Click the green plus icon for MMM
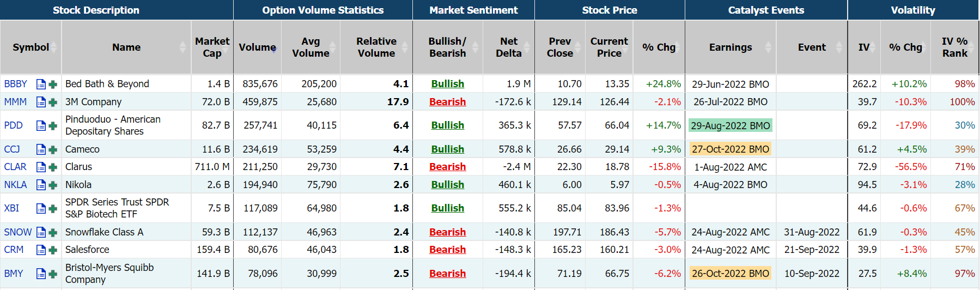This screenshot has height=290, width=980. 53,102
